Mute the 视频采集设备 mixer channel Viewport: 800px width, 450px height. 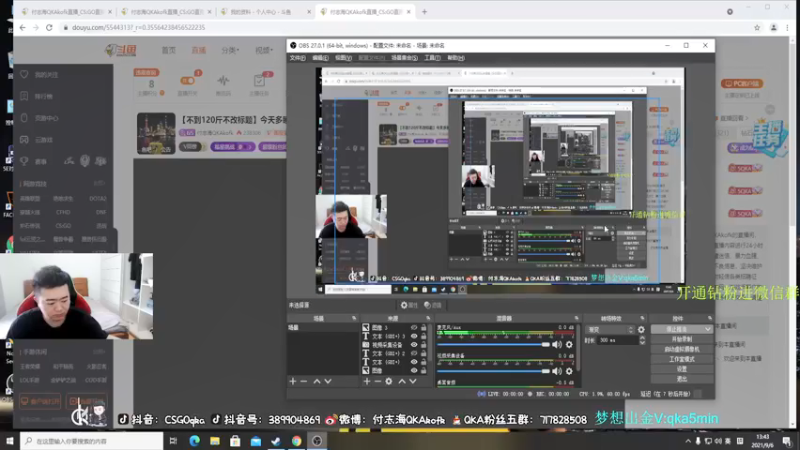point(557,371)
